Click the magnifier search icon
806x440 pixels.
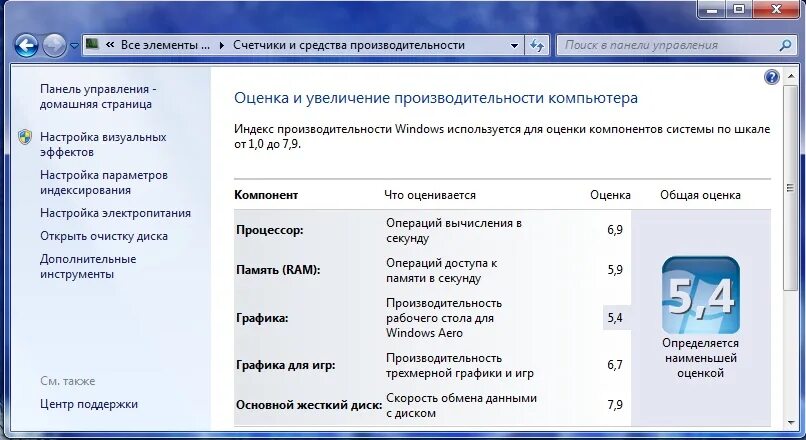pos(785,45)
